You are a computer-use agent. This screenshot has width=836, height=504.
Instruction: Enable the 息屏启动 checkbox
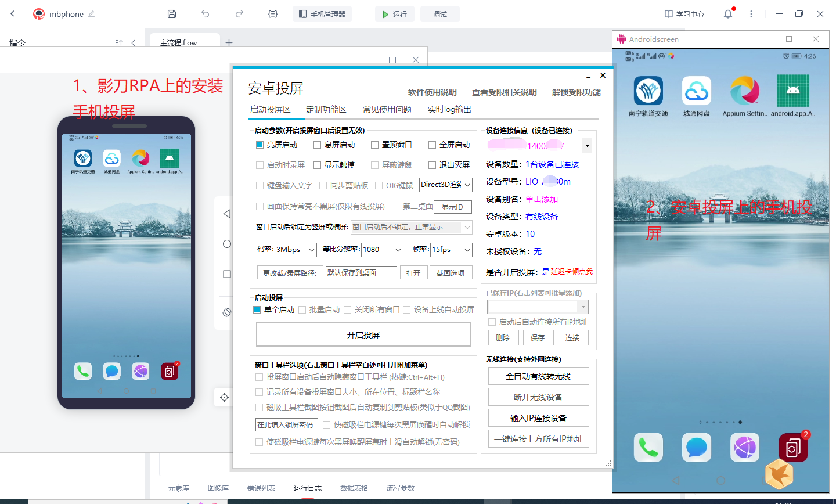click(317, 145)
